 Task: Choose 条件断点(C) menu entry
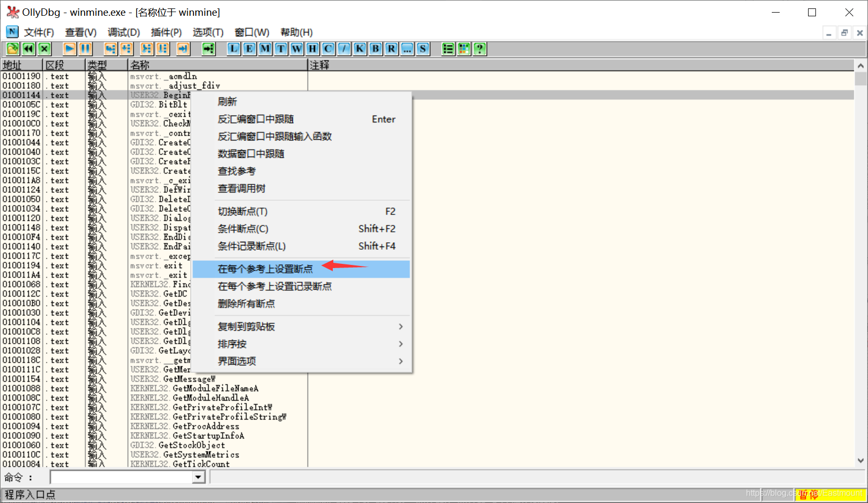[301, 229]
